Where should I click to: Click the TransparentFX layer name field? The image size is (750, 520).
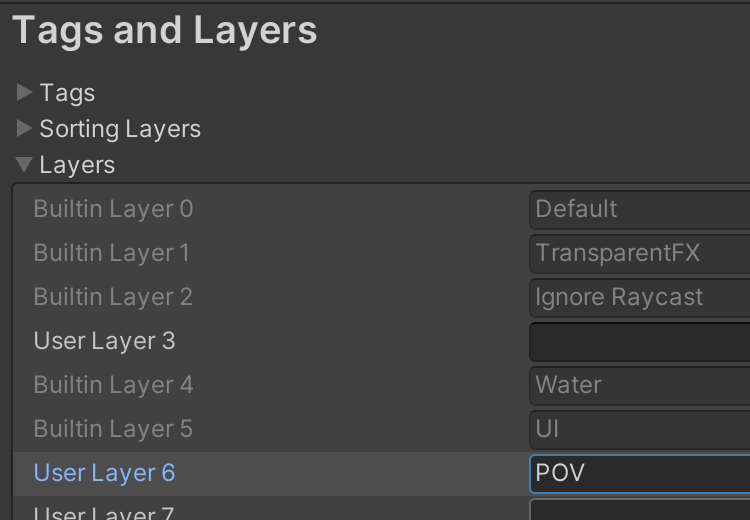640,253
